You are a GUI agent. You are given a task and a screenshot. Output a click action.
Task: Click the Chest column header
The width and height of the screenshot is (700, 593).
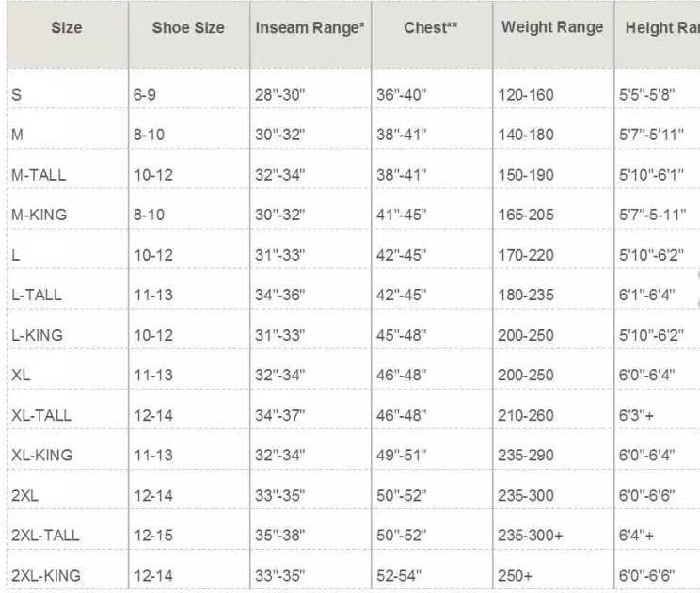point(431,27)
